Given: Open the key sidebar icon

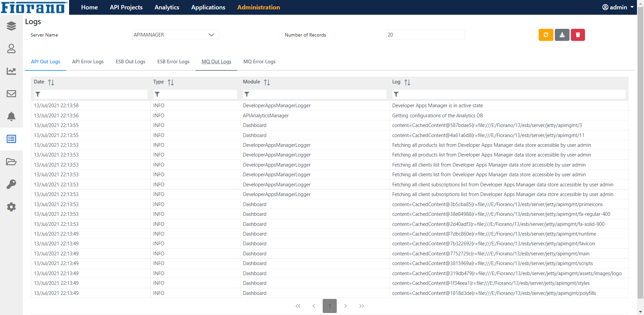Looking at the screenshot, I should [11, 184].
